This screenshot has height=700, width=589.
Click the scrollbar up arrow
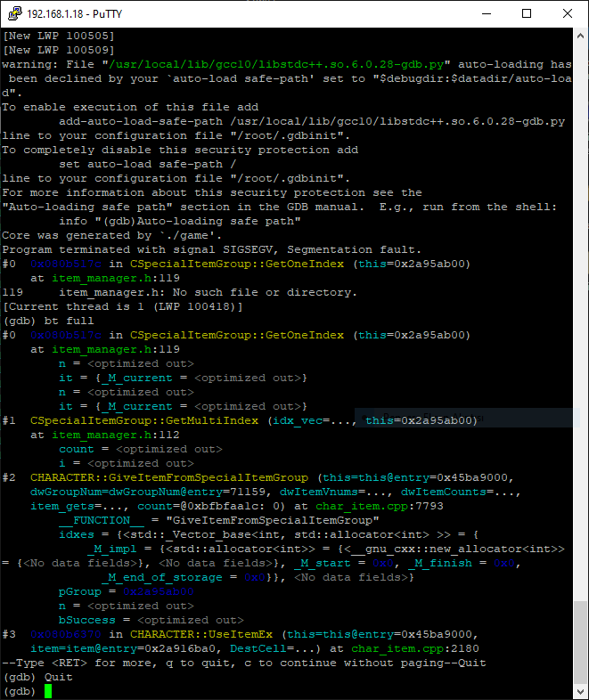(x=580, y=36)
